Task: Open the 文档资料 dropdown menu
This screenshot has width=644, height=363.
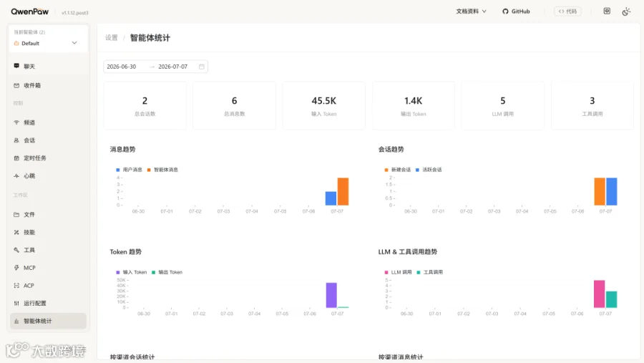Action: coord(471,11)
